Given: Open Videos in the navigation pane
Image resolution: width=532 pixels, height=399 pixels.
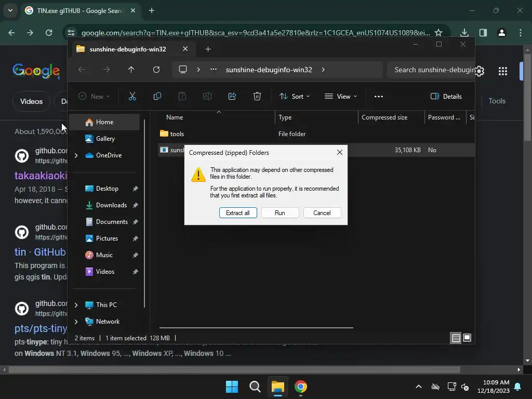Looking at the screenshot, I should (105, 271).
